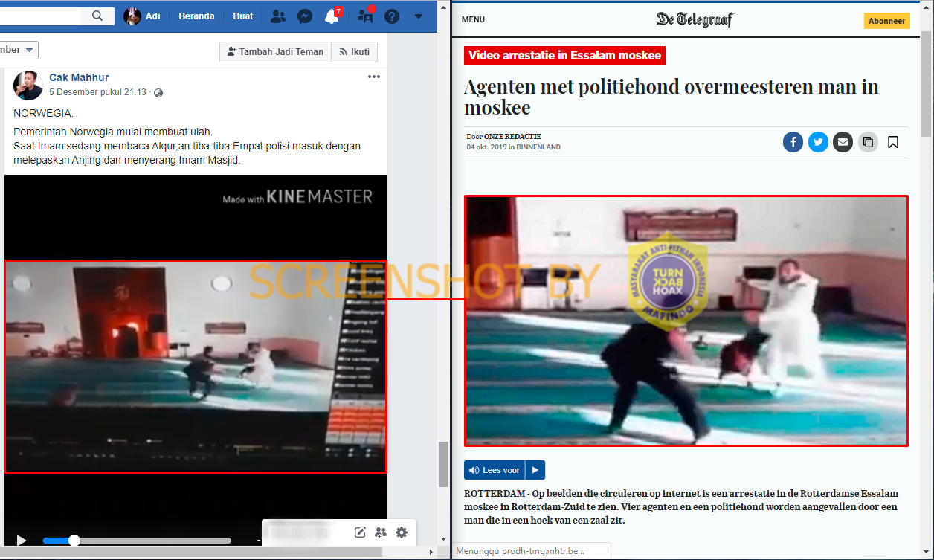Open the Messenger icon
The height and width of the screenshot is (560, 934).
(x=304, y=16)
